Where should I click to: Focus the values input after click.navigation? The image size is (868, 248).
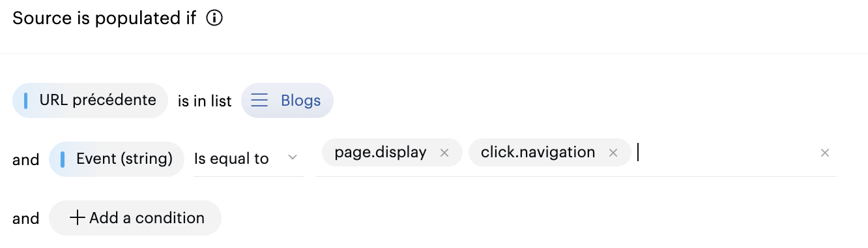click(x=723, y=153)
